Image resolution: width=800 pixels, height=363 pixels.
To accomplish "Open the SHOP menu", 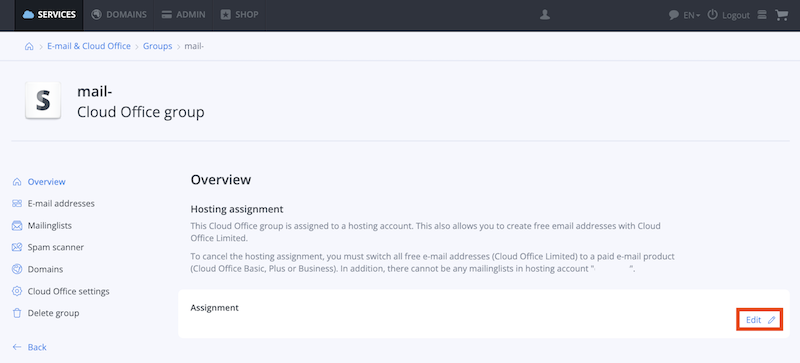I will [240, 15].
